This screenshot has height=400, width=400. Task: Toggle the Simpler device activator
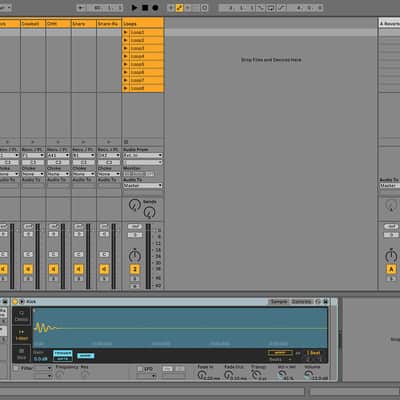[15, 302]
